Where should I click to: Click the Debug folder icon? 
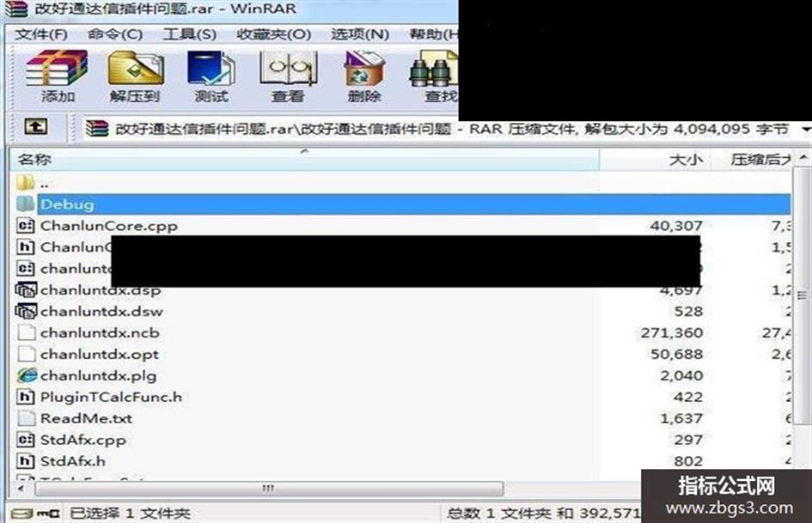point(26,204)
